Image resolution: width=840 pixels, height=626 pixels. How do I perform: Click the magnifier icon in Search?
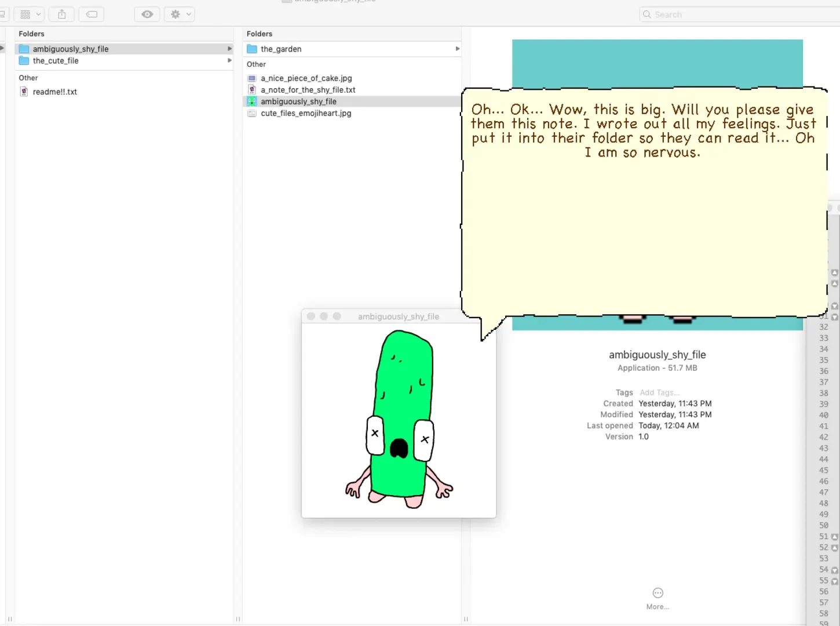pyautogui.click(x=647, y=14)
